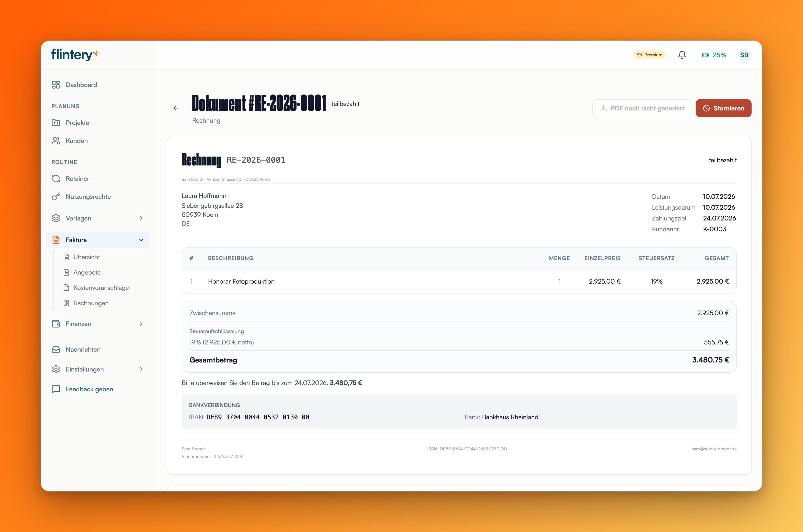Expand the Vorlagen submenu chevron
Image resolution: width=803 pixels, height=532 pixels.
[x=141, y=218]
